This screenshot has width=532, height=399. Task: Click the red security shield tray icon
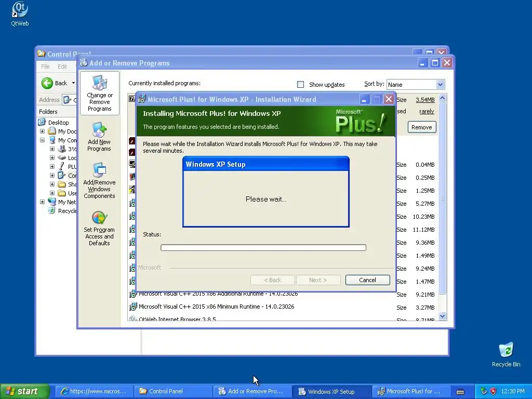(x=494, y=391)
